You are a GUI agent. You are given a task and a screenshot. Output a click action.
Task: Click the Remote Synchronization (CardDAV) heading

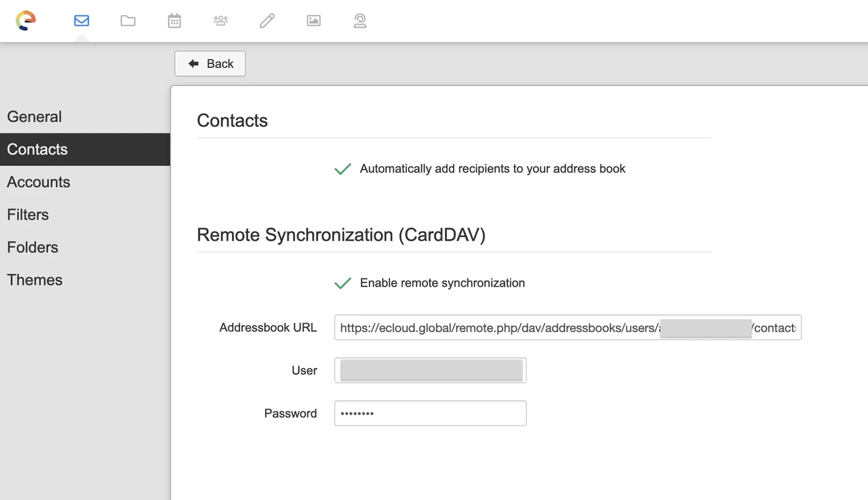(341, 235)
